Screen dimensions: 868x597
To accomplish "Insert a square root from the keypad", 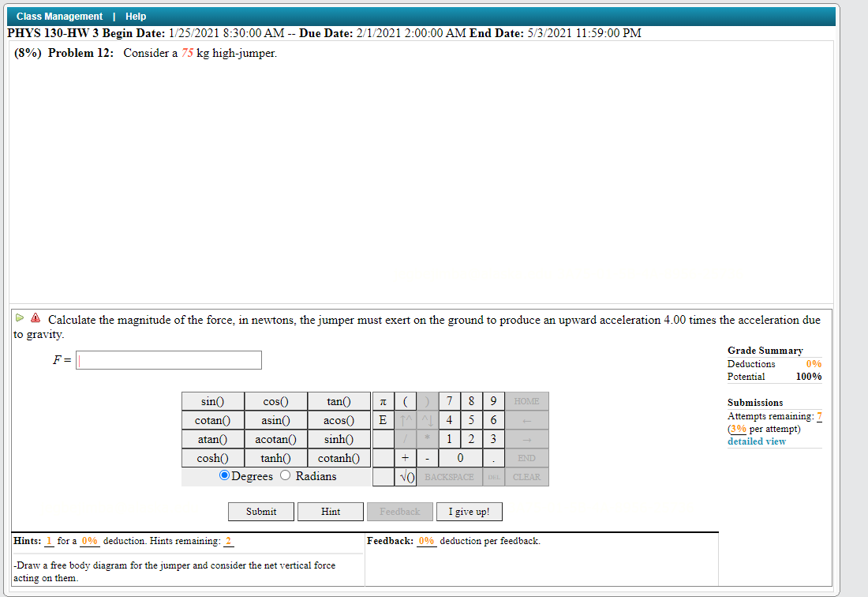I will [x=404, y=476].
